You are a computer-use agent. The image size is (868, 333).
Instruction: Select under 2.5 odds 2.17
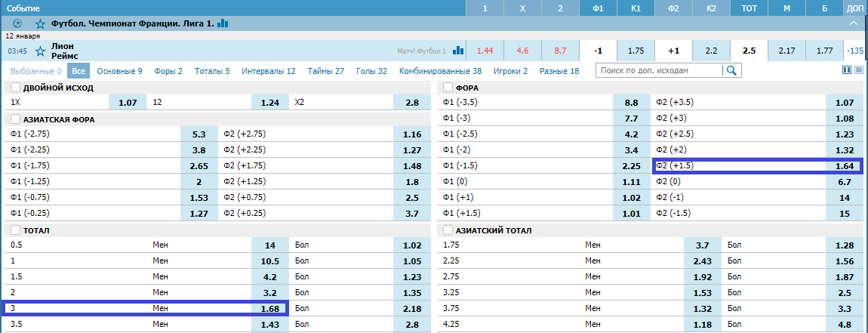[x=786, y=51]
